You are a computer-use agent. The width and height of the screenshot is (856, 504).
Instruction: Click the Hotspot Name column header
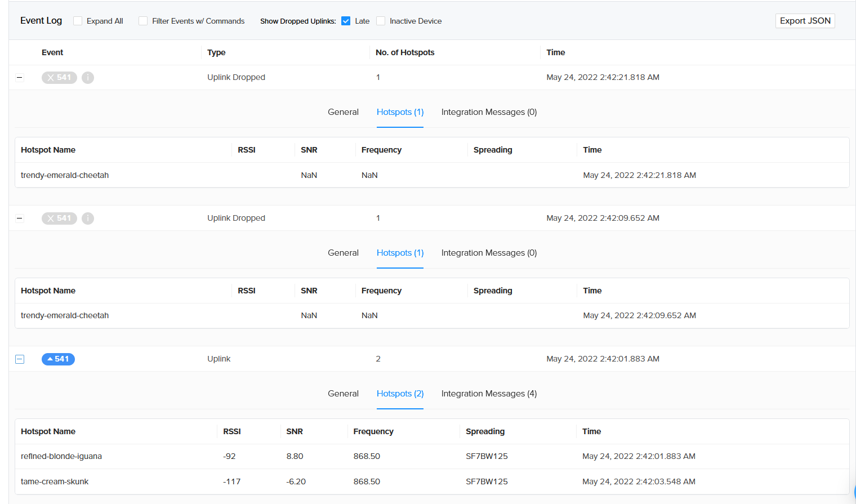[x=48, y=150]
